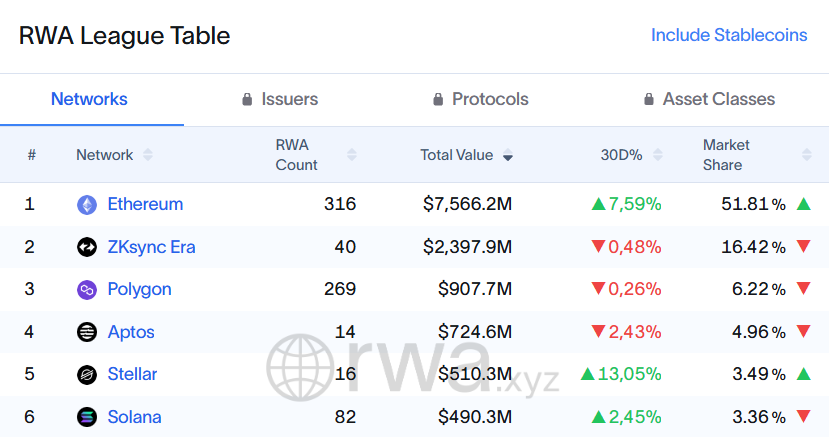Click the Solana network logo icon
829x437 pixels.
tap(87, 417)
